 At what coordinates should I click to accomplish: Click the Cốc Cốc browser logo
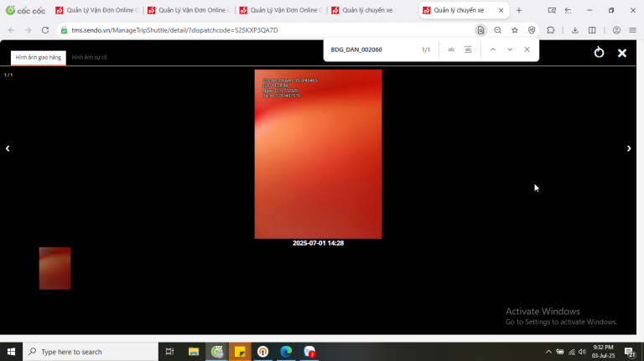pyautogui.click(x=25, y=10)
